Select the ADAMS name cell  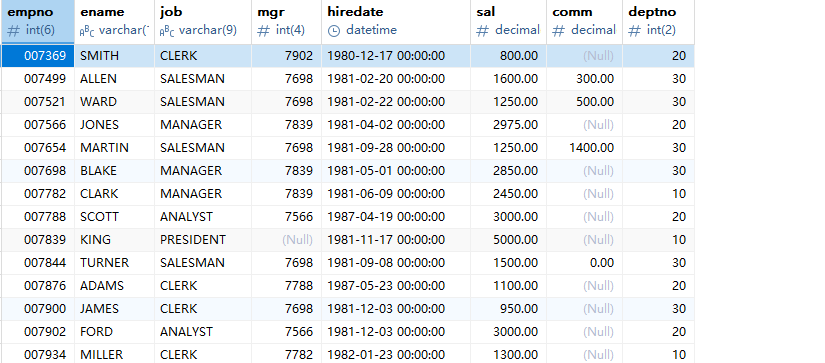tap(115, 286)
